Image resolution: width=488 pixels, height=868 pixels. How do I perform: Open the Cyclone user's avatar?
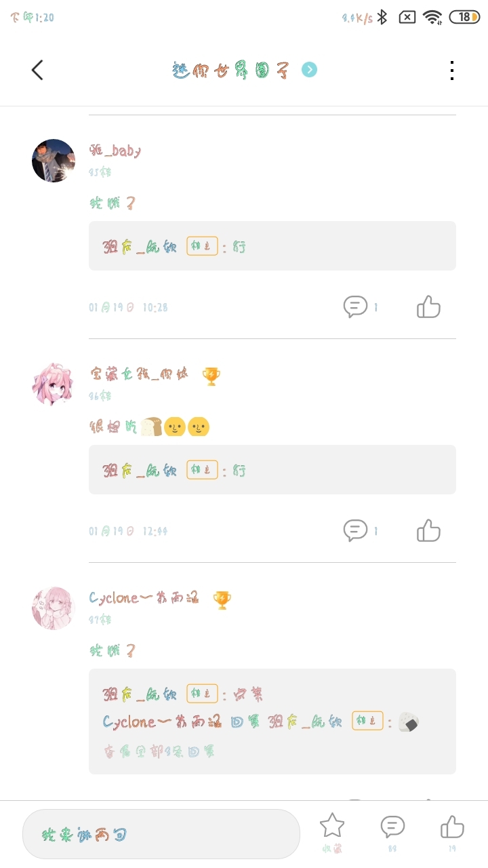coord(54,608)
